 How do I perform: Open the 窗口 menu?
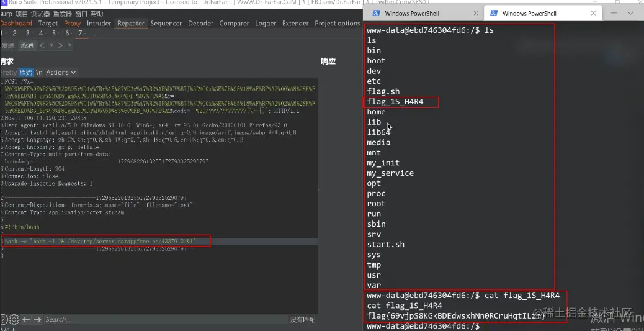click(x=81, y=14)
